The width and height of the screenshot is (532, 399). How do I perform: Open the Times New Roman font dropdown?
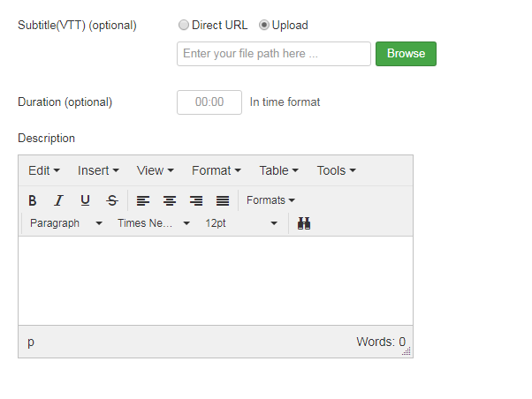tap(154, 223)
